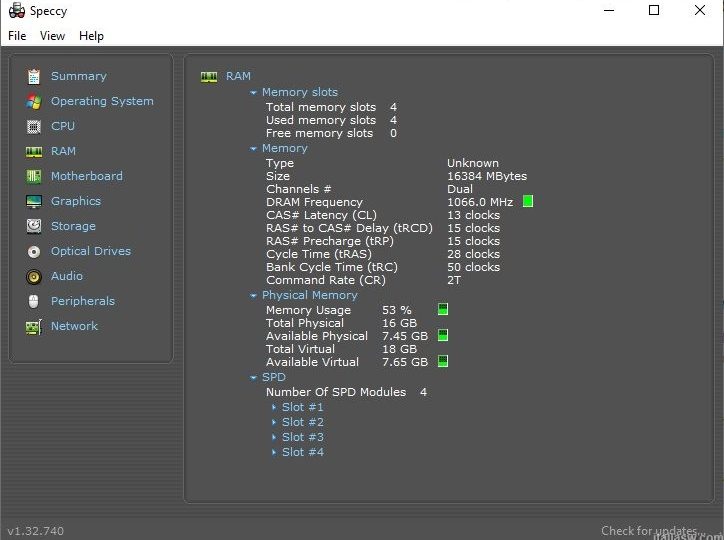The height and width of the screenshot is (540, 724).
Task: Expand Slot #4 SPD details
Action: [274, 452]
